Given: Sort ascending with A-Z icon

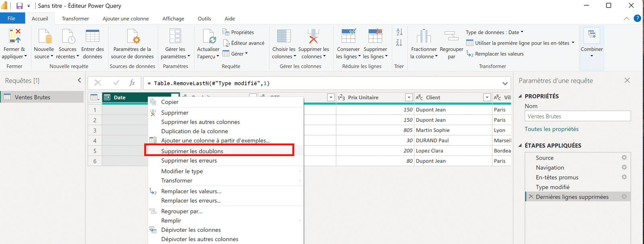Looking at the screenshot, I should 399,32.
